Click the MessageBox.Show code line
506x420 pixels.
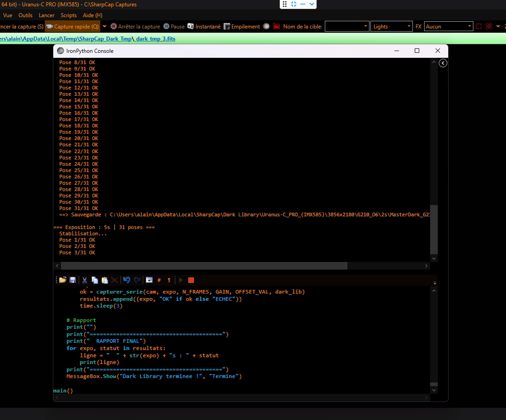(154, 377)
